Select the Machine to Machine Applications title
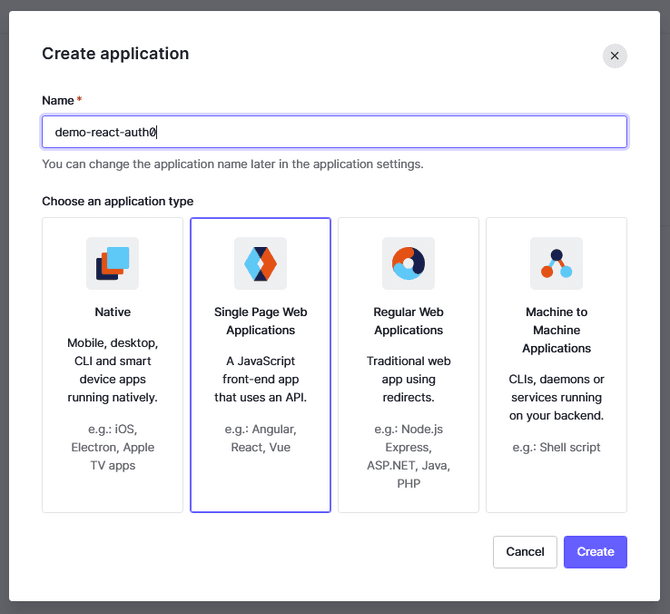Viewport: 670px width, 614px height. pyautogui.click(x=556, y=330)
